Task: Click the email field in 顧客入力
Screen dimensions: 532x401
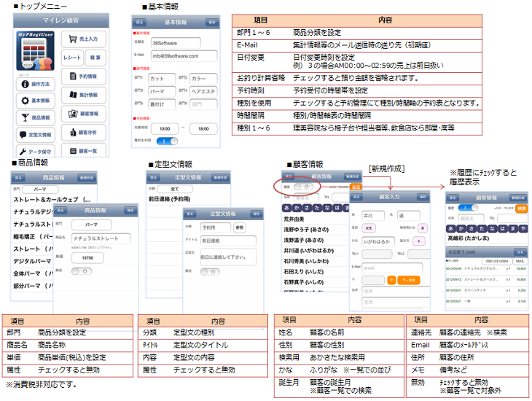Action: pyautogui.click(x=392, y=268)
